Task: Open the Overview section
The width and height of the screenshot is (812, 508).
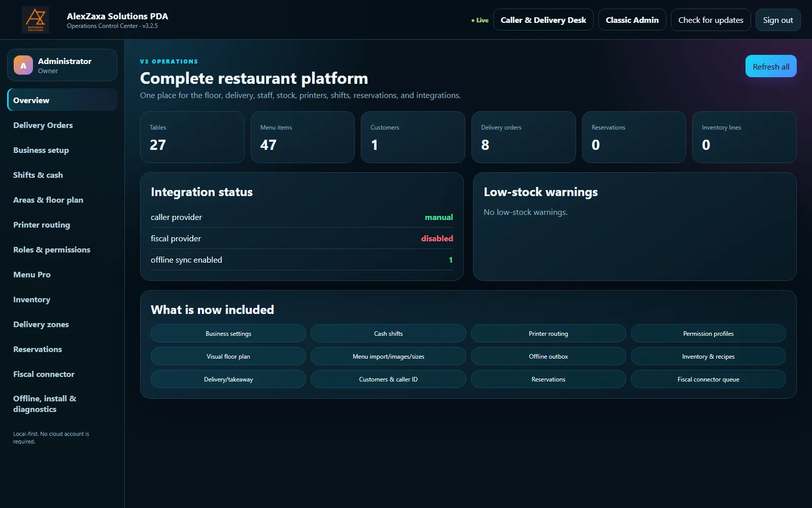Action: tap(62, 100)
